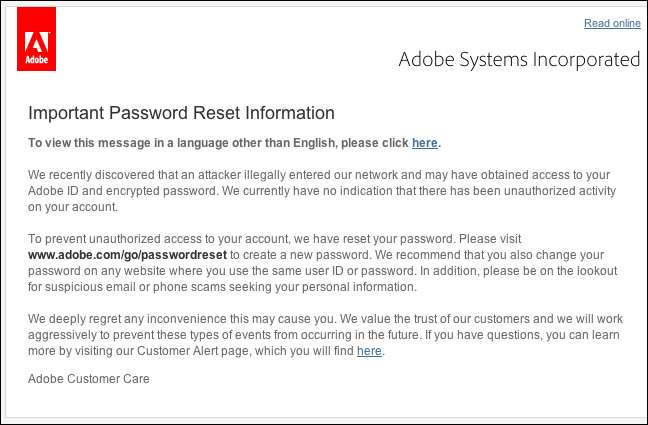Click 'here' link for other languages
This screenshot has height=425, width=648.
(x=424, y=143)
